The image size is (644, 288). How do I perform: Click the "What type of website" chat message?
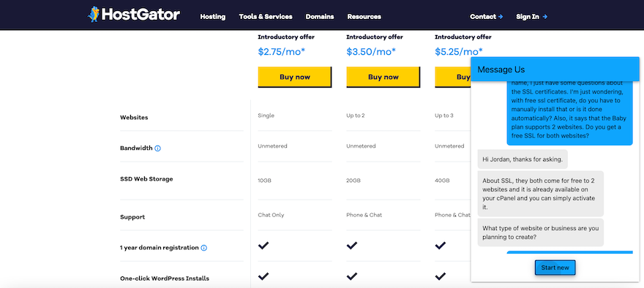(541, 232)
